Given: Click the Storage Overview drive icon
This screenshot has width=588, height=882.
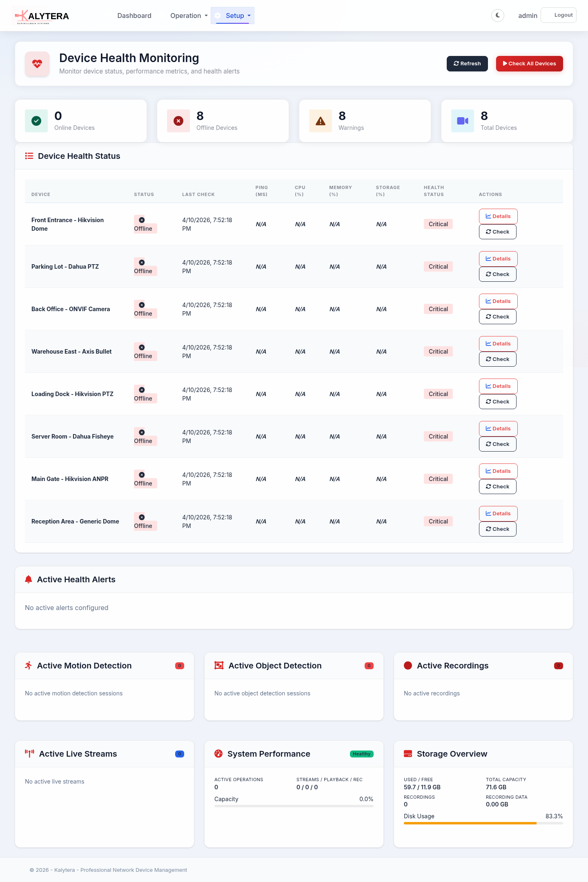Looking at the screenshot, I should [408, 754].
